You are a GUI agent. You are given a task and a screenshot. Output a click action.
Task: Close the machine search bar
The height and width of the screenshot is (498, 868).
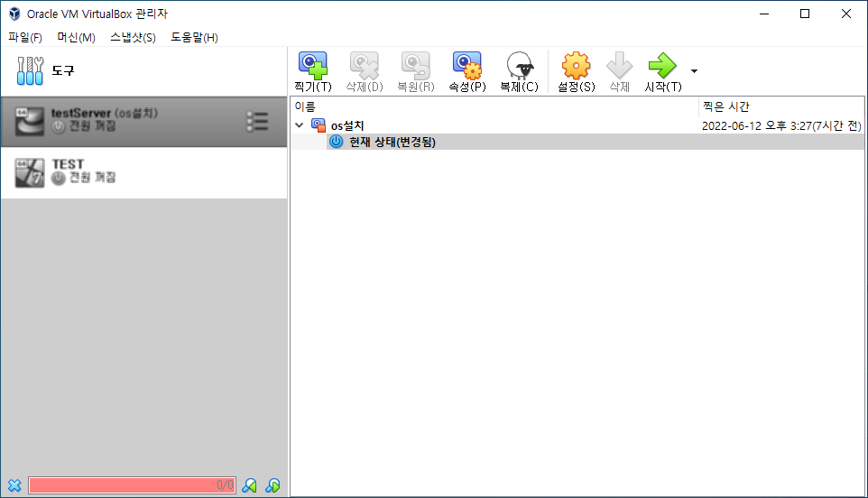14,486
